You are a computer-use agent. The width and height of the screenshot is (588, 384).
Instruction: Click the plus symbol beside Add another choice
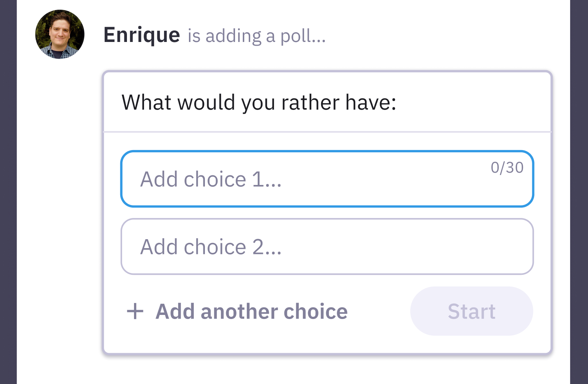tap(135, 311)
